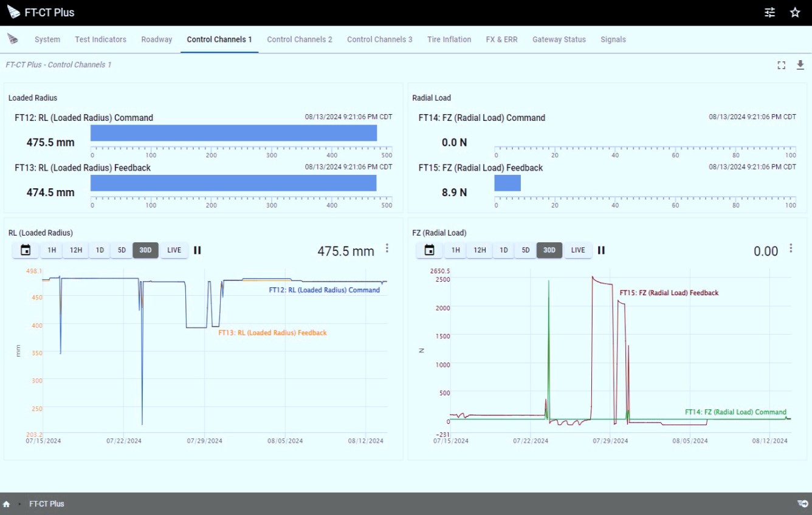Click the favorite star icon

click(795, 13)
